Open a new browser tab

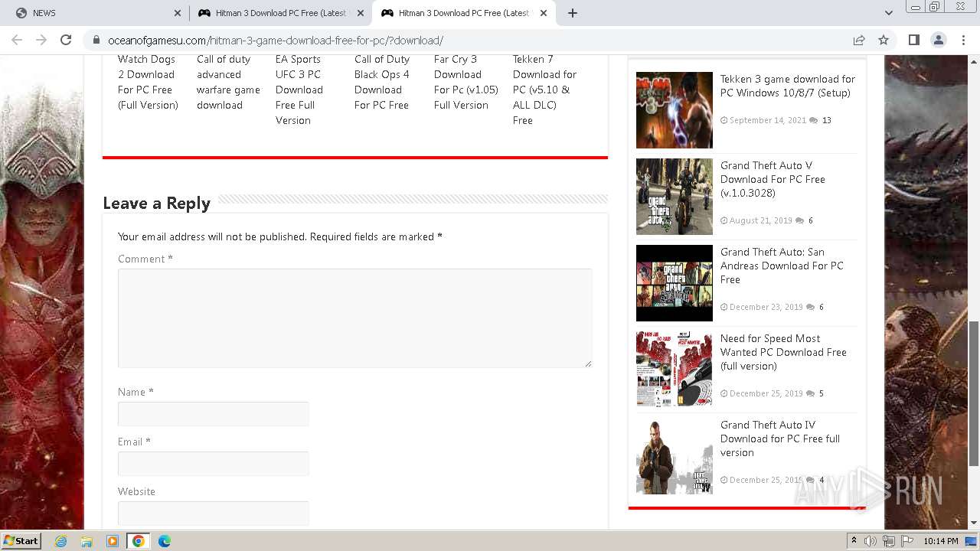[x=573, y=13]
